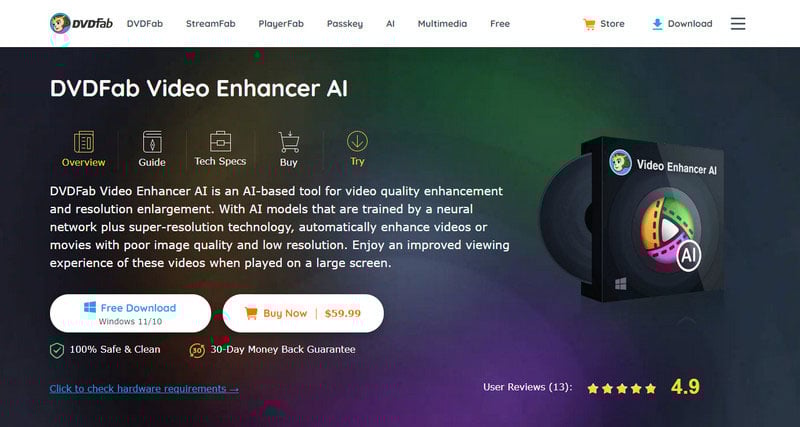Click the Video Enhancer AI box image
This screenshot has height=427, width=800.
coord(634,219)
